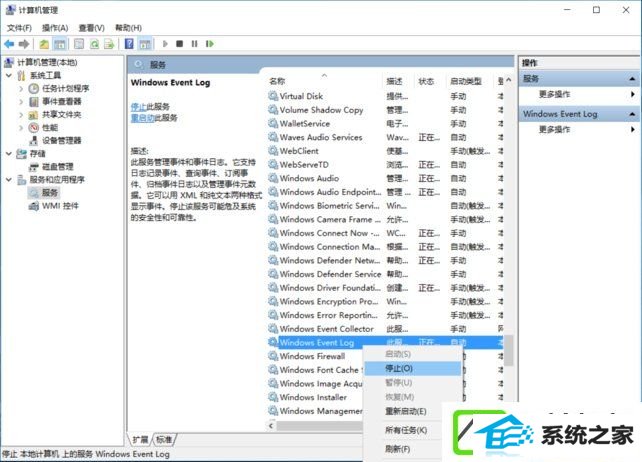
Task: Select the WebClient service row
Action: coord(385,151)
